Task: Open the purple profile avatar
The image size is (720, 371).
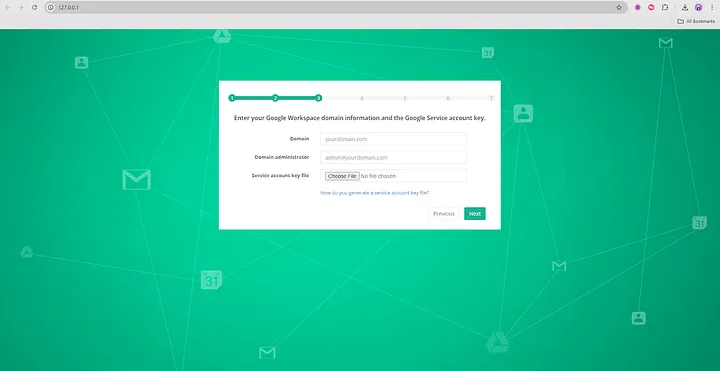Action: 698,7
